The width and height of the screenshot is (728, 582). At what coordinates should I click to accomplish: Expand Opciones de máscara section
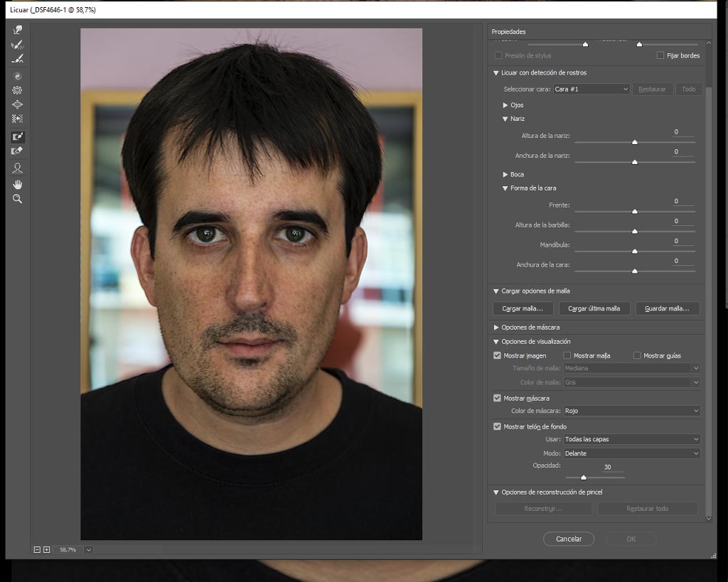tap(496, 328)
